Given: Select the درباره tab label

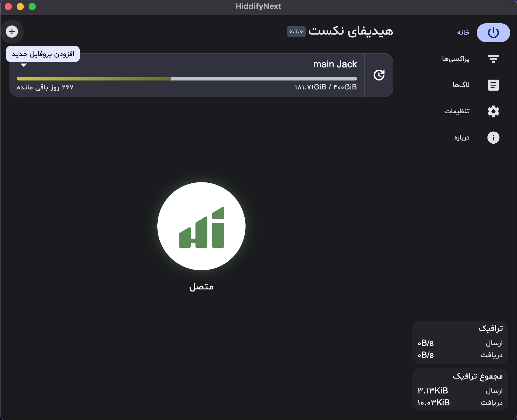Looking at the screenshot, I should pyautogui.click(x=462, y=137).
